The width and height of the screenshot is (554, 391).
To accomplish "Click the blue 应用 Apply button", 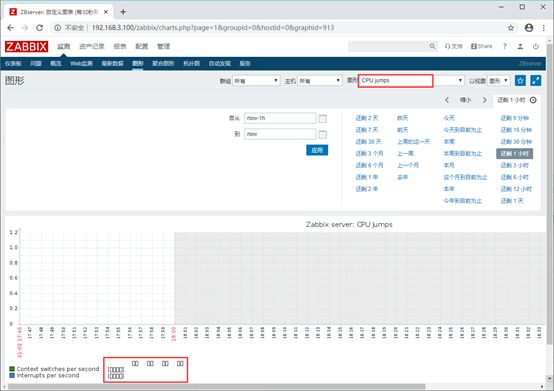I will 317,150.
